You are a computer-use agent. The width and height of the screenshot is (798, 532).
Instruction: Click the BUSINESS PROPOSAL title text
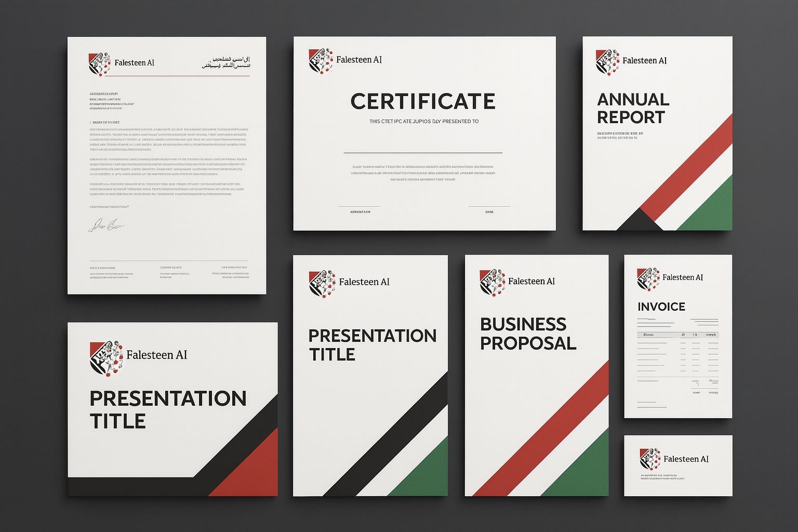pyautogui.click(x=528, y=334)
